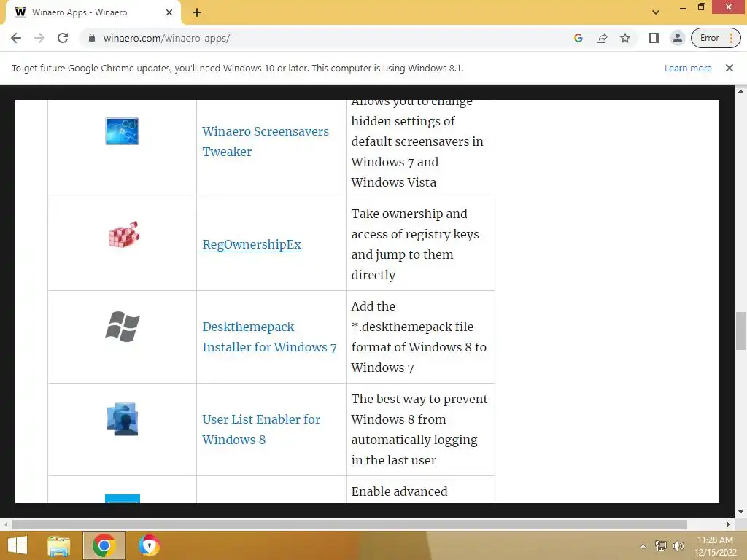
Task: Click 'Enable advanced' description text
Action: click(399, 491)
